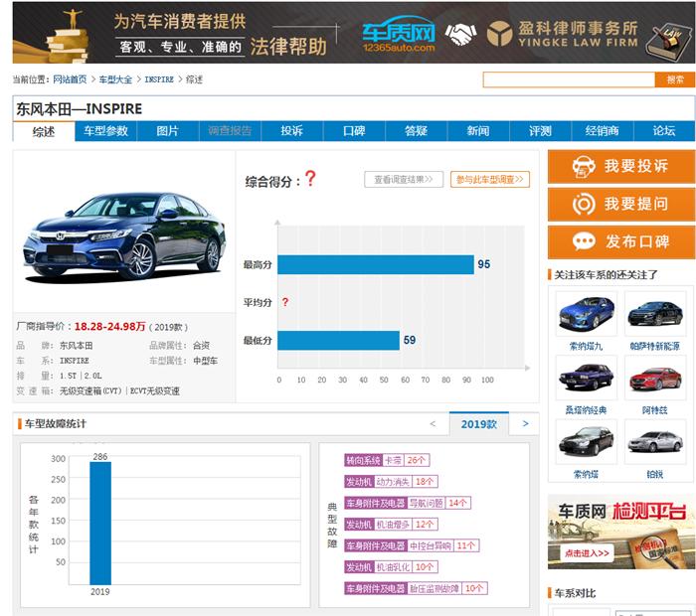Open the 调查报告 tab
Screen dimensions: 696x616
click(x=230, y=131)
